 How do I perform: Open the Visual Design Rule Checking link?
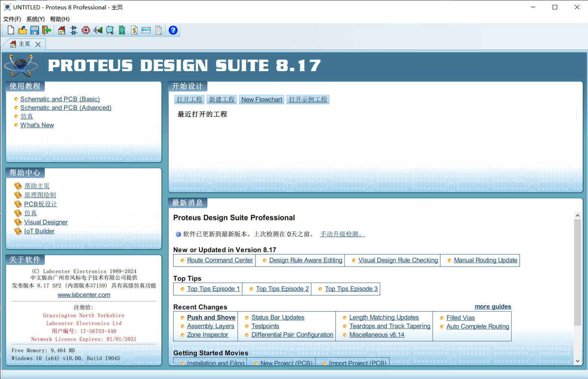(x=398, y=260)
